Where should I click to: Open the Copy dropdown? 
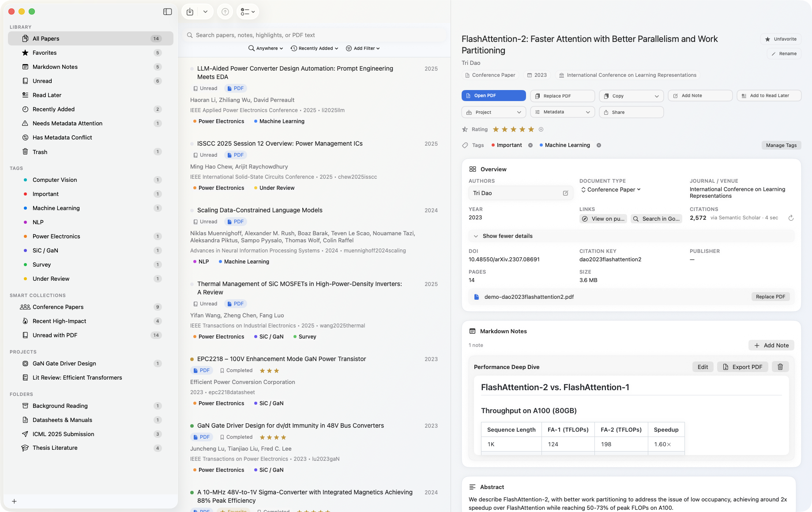[x=631, y=96]
